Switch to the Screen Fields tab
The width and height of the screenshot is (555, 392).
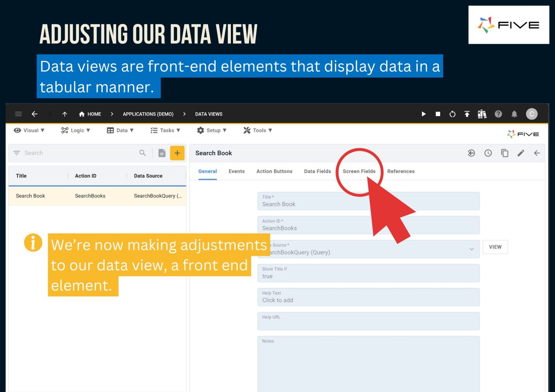(x=359, y=171)
